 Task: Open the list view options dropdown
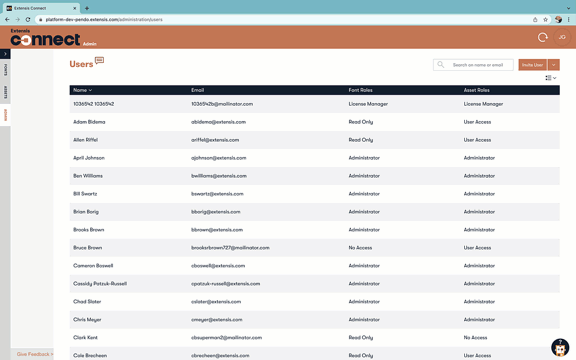551,78
